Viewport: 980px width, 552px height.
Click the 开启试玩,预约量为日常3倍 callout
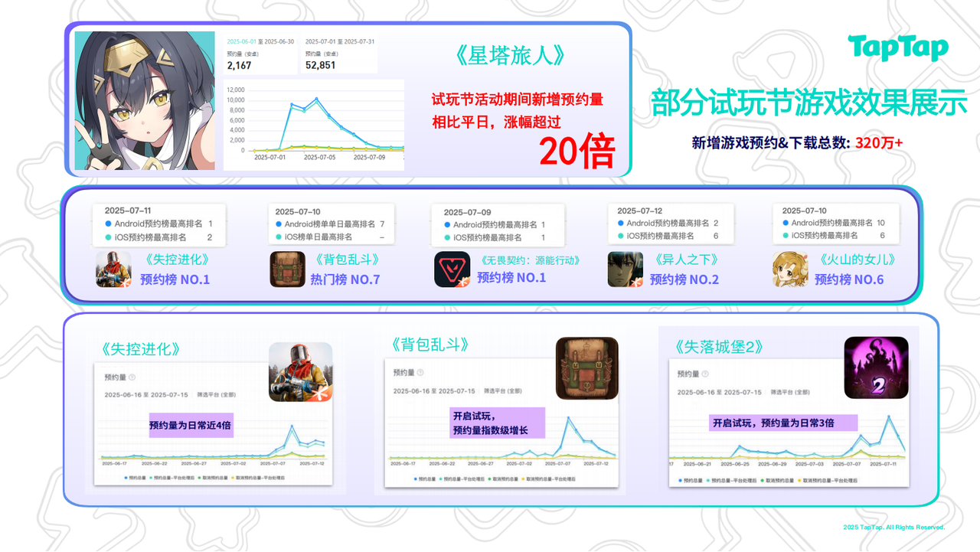coord(784,423)
